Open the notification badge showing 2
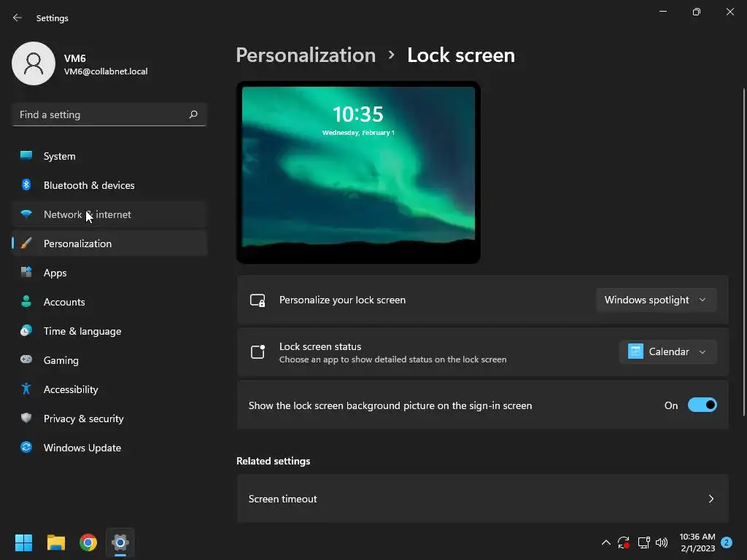This screenshot has height=560, width=747. coord(727,542)
